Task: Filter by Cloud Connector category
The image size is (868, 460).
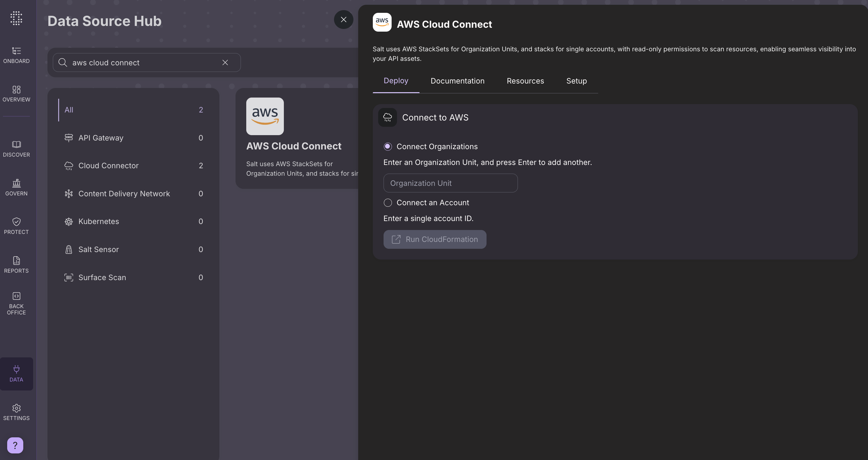Action: (108, 166)
